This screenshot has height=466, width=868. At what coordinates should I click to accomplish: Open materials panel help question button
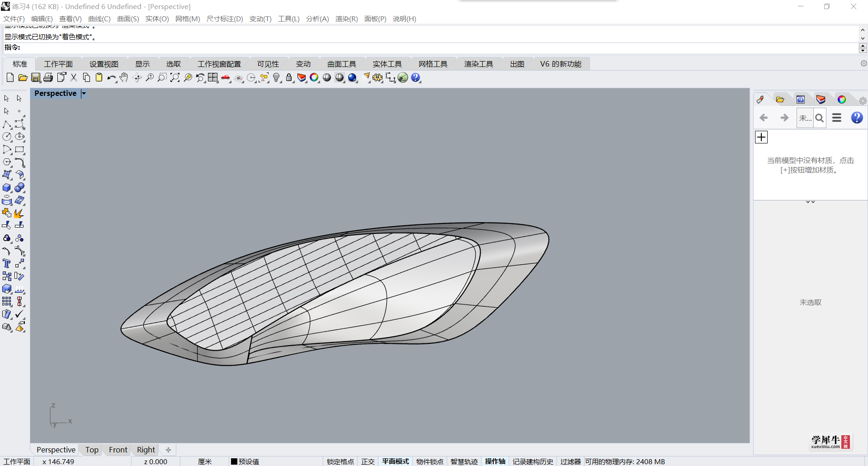pyautogui.click(x=857, y=118)
